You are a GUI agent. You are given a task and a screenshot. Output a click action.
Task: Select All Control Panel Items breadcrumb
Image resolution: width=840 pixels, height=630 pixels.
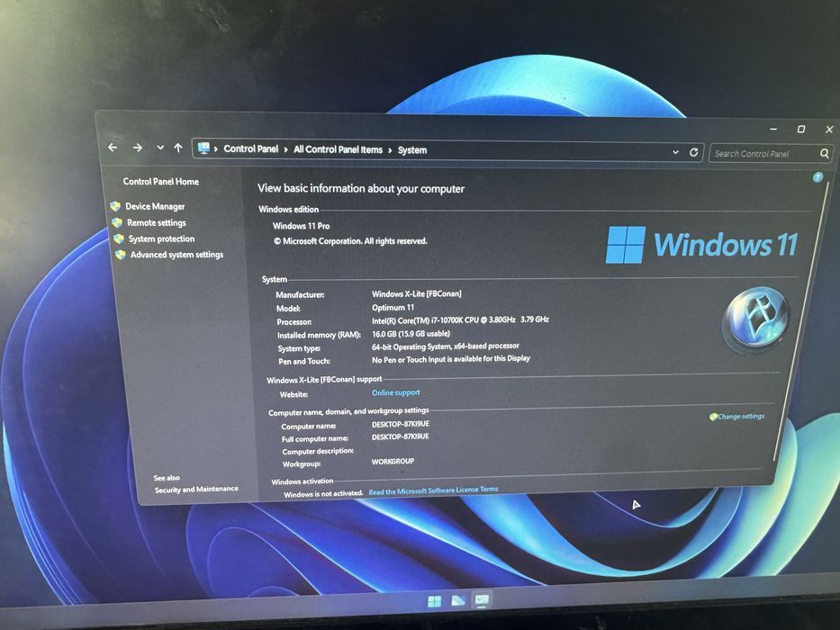point(338,149)
